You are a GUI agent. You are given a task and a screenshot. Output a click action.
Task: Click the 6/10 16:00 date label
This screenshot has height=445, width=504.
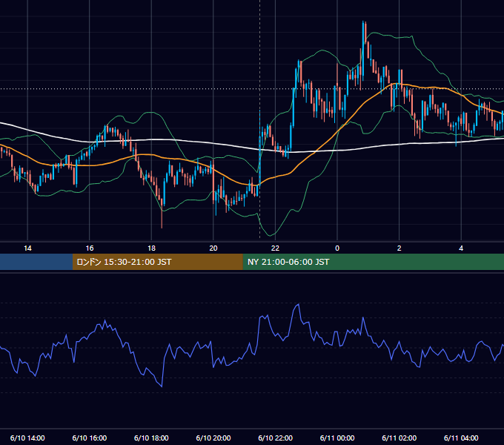(90, 438)
